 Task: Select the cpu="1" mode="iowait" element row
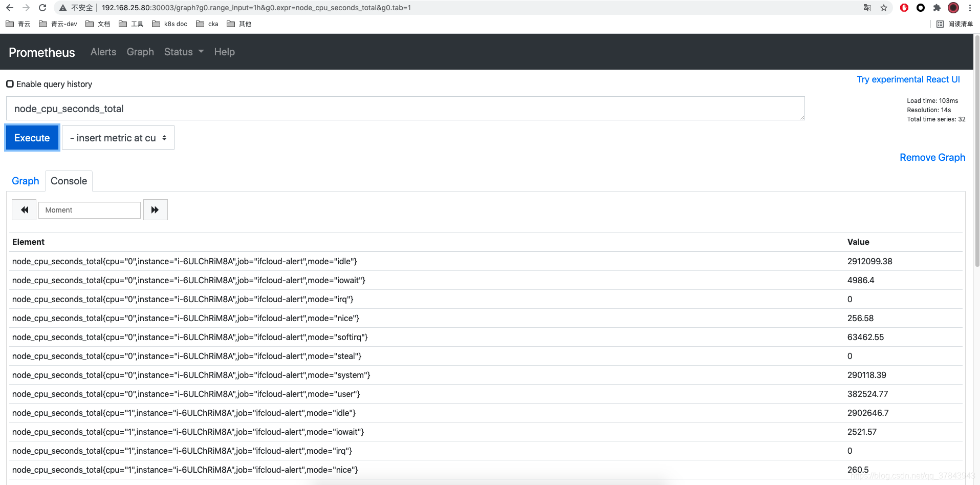click(486, 432)
